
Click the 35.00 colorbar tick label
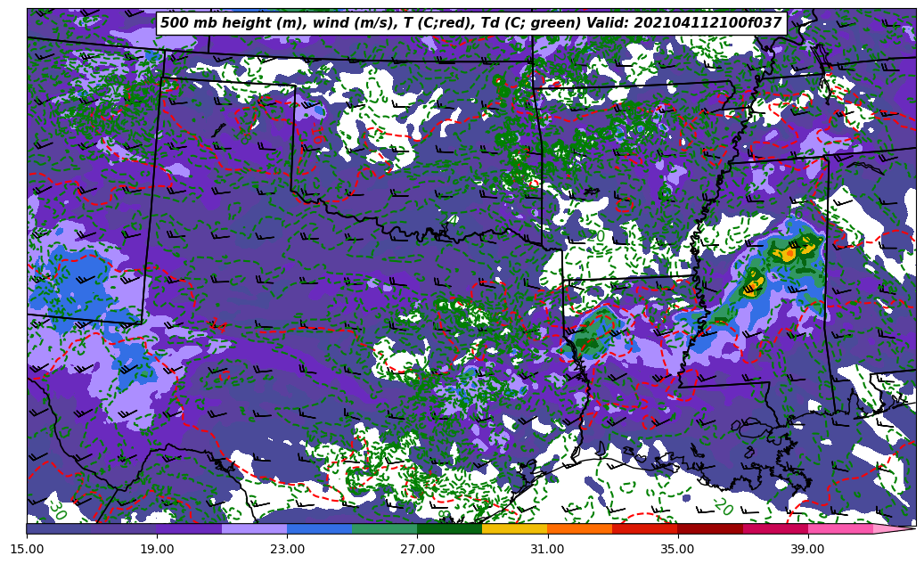tap(678, 549)
